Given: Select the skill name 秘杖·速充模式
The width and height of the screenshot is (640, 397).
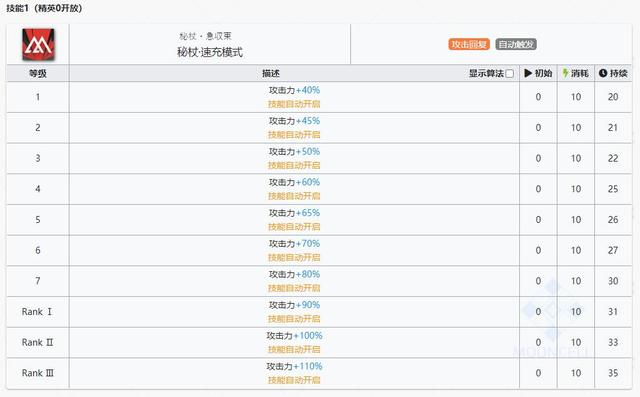Looking at the screenshot, I should pos(210,52).
